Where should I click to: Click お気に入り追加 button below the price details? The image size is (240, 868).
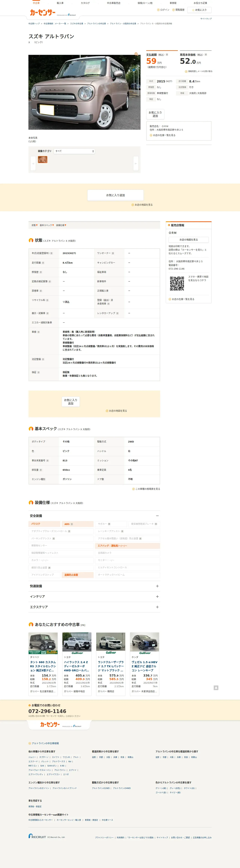pyautogui.click(x=155, y=114)
